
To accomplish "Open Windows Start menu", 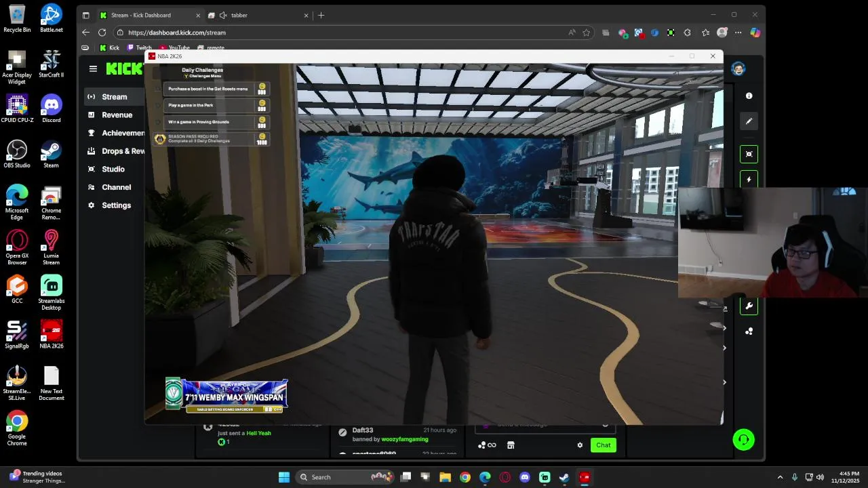I will point(284,477).
